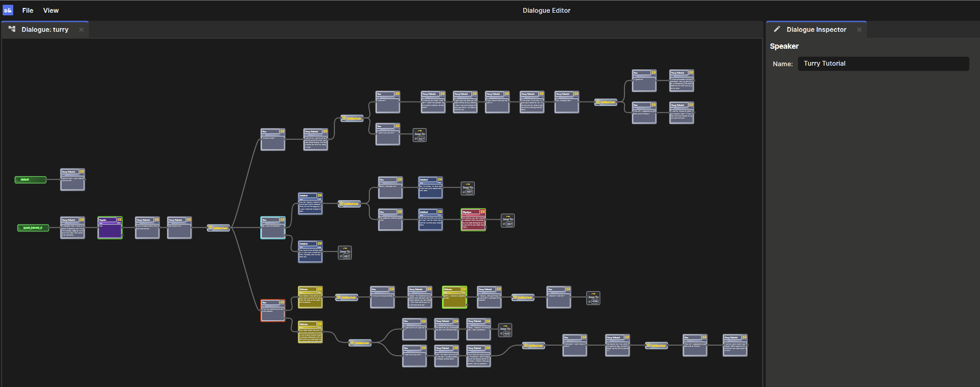Click the speaker Name input field
This screenshot has width=980, height=387.
coord(883,64)
